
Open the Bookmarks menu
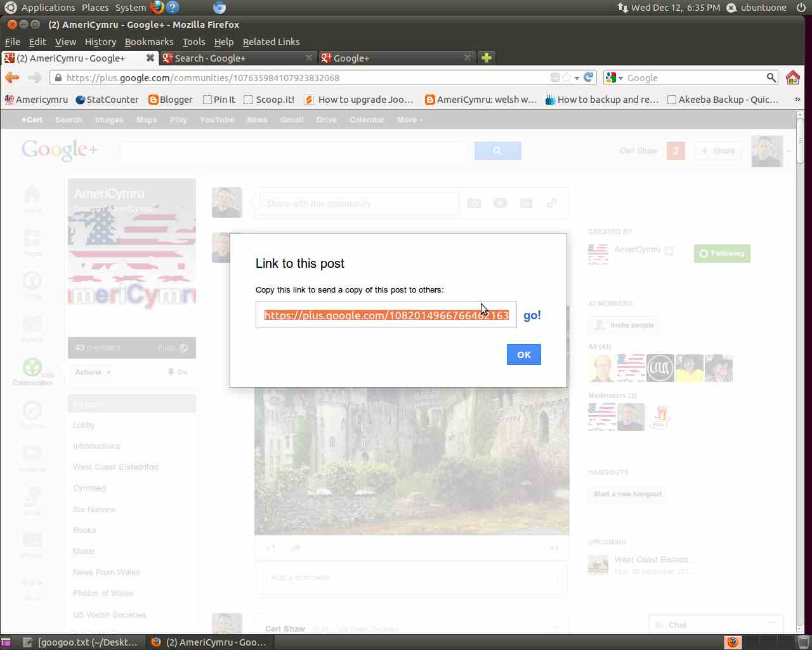click(x=149, y=42)
